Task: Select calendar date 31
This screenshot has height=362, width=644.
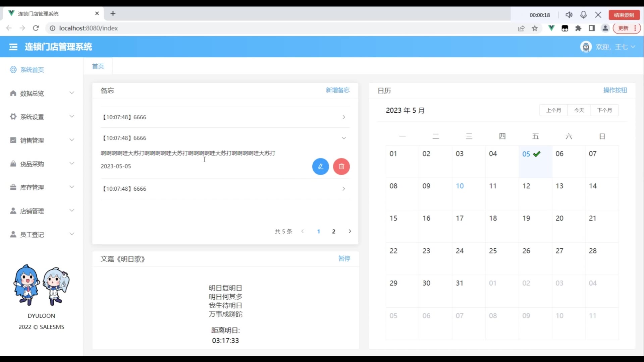Action: pos(469,291)
